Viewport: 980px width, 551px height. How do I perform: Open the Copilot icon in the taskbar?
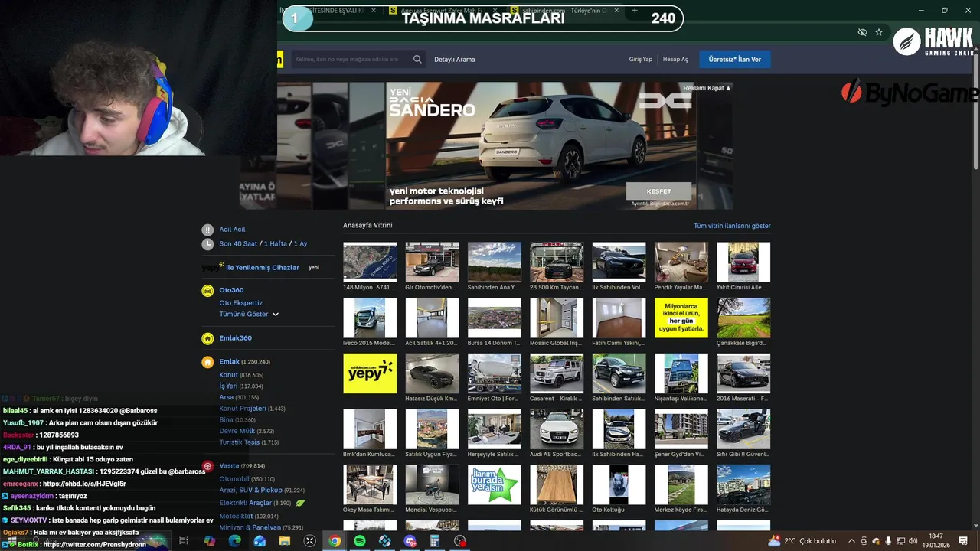tap(209, 541)
